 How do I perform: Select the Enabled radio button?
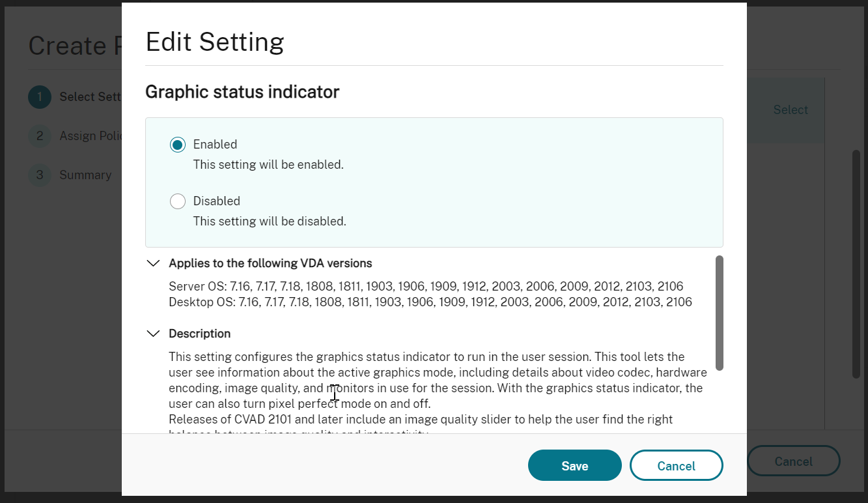coord(177,144)
